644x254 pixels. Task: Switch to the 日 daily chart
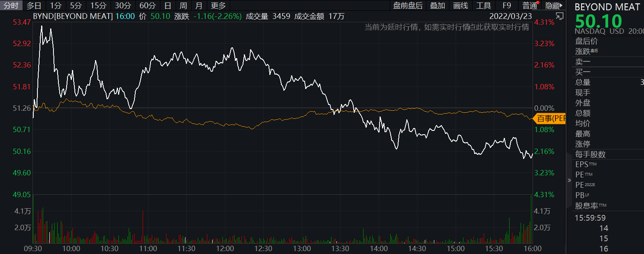[x=167, y=5]
